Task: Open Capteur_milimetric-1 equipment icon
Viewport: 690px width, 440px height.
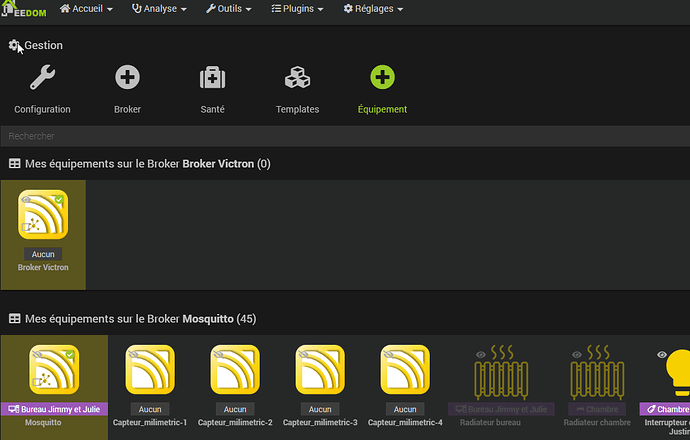Action: tap(150, 370)
